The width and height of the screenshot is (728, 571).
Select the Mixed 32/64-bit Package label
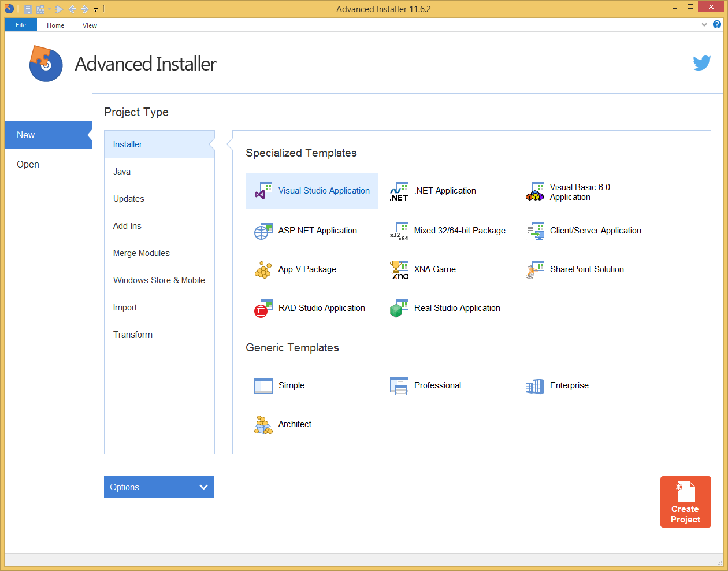(x=460, y=231)
